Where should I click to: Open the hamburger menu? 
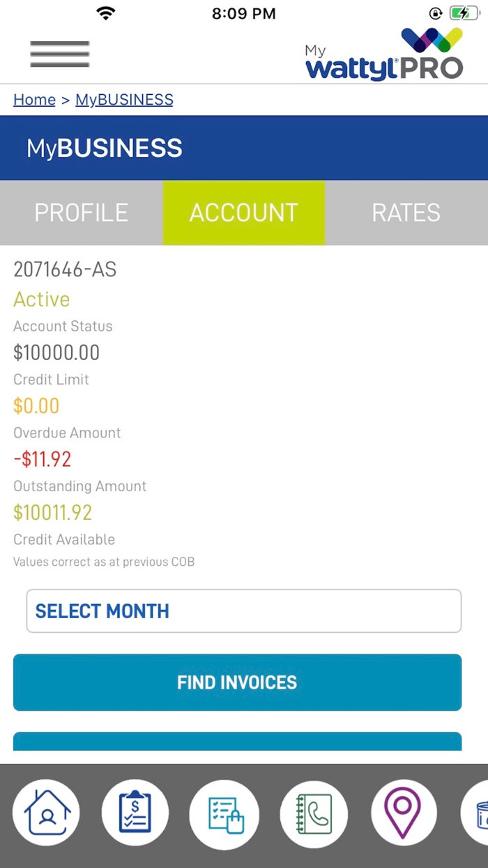59,54
